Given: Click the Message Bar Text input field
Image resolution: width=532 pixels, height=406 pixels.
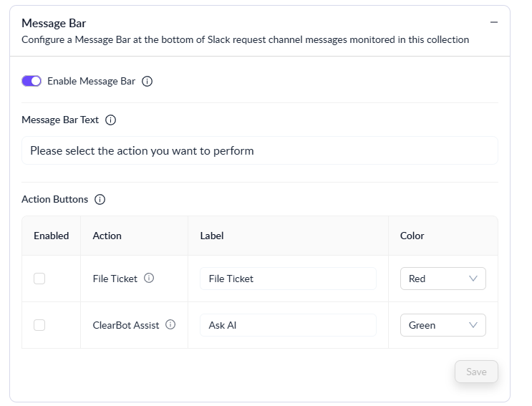Looking at the screenshot, I should (259, 151).
